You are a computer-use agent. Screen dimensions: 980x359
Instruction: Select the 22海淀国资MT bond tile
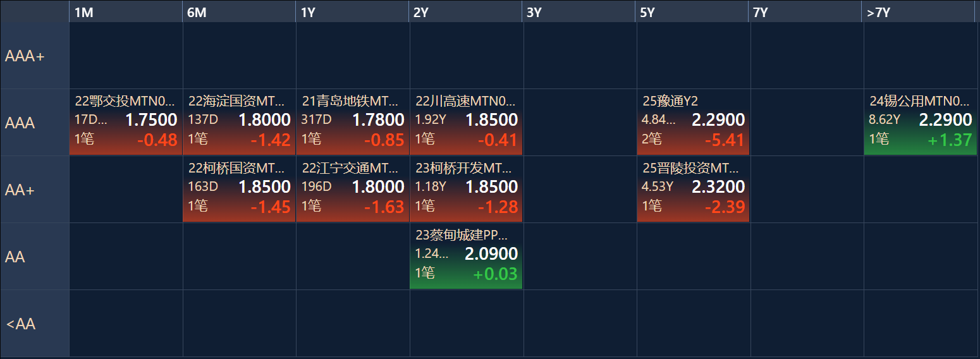pyautogui.click(x=239, y=122)
